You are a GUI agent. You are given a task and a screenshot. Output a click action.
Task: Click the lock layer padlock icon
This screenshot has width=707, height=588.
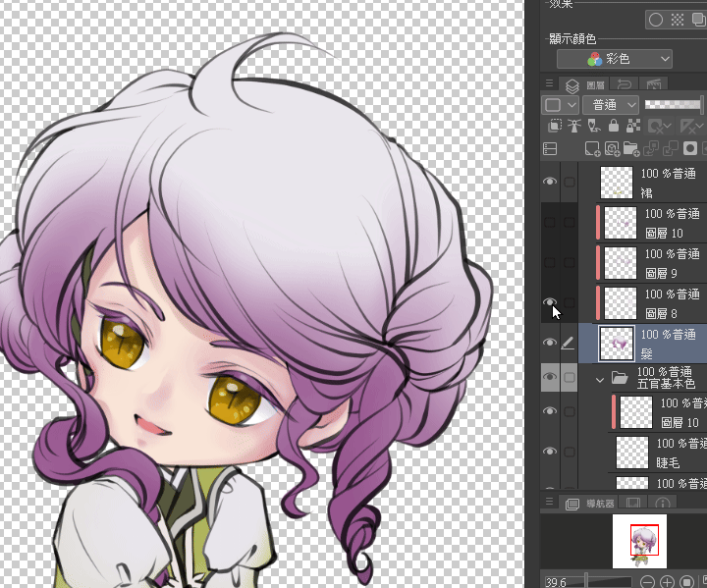click(614, 126)
